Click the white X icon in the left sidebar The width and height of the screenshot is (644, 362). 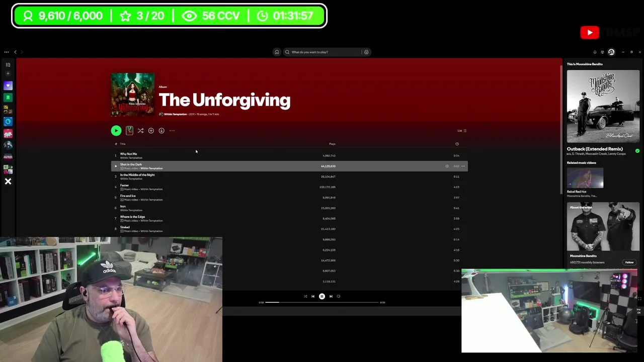pos(8,182)
